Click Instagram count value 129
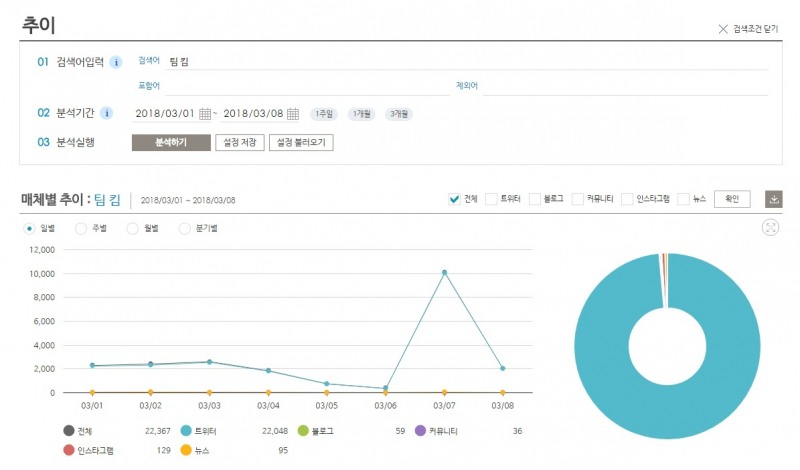Viewport: 800px width, 470px height. pos(163,451)
